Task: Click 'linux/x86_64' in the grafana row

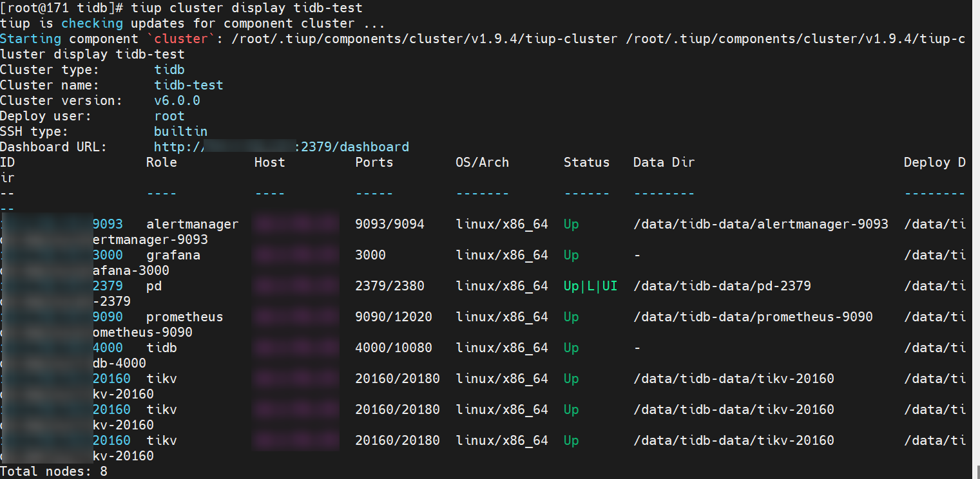Action: (x=502, y=255)
